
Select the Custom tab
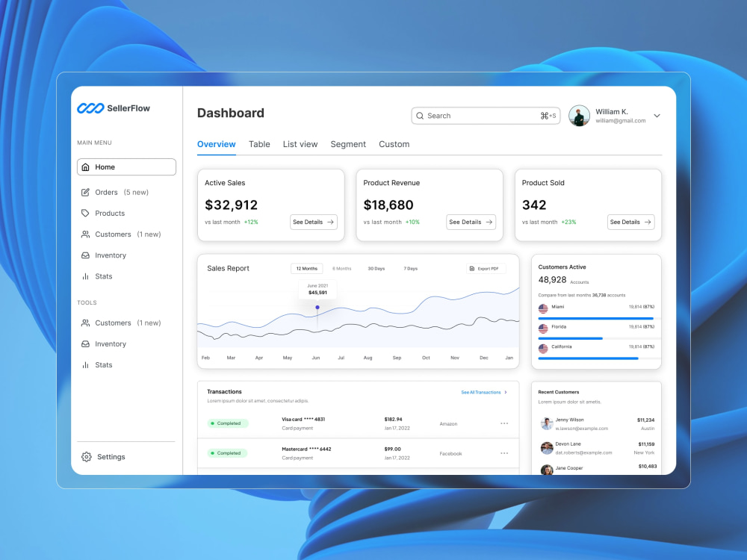click(x=394, y=144)
